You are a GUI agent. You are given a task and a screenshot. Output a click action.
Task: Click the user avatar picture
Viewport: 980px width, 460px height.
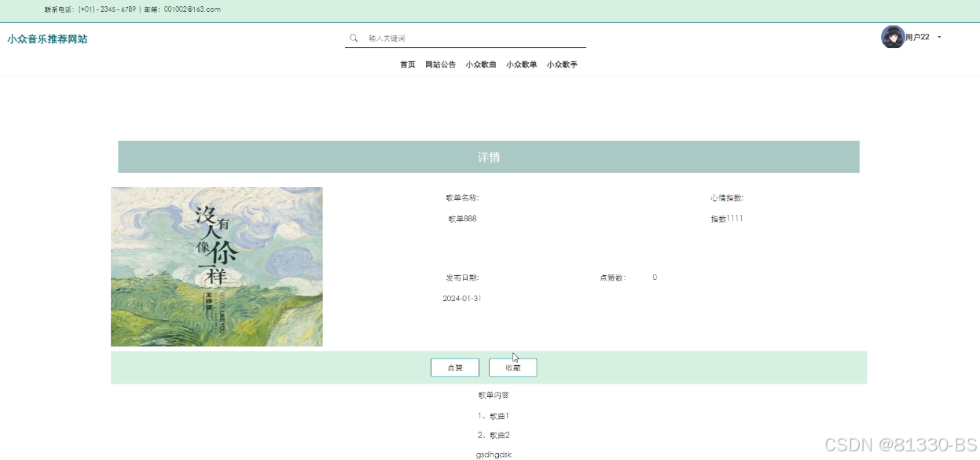tap(893, 37)
